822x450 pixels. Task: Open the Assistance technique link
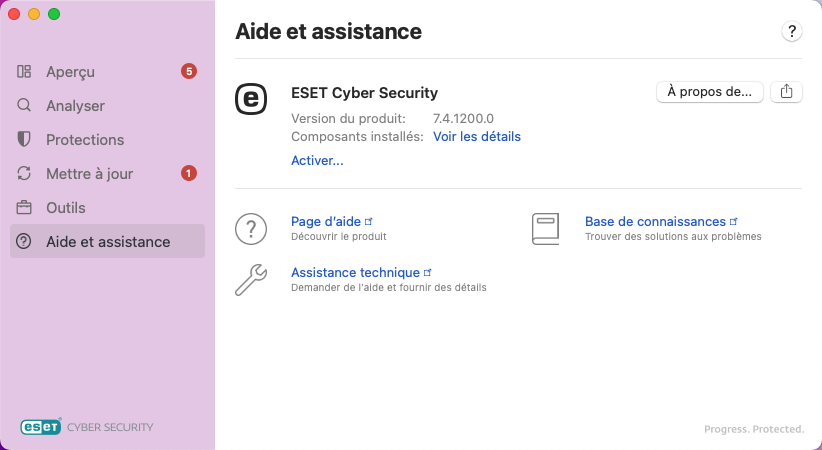click(355, 272)
